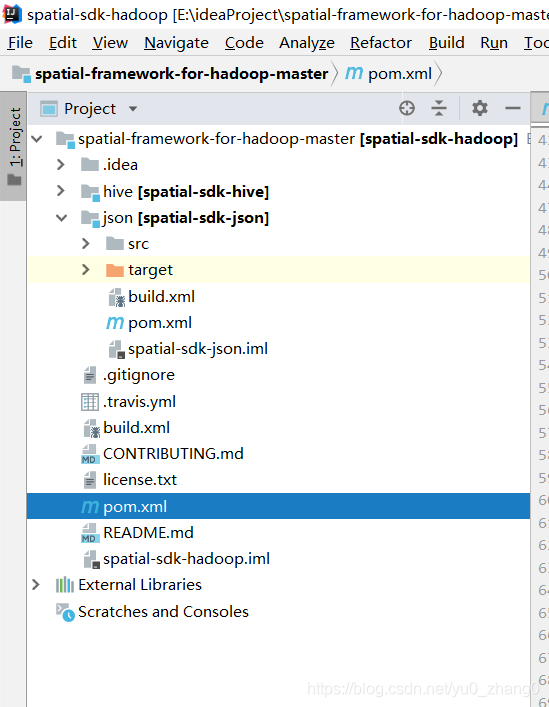Collapse the json module node
This screenshot has width=549, height=707.
[x=61, y=218]
